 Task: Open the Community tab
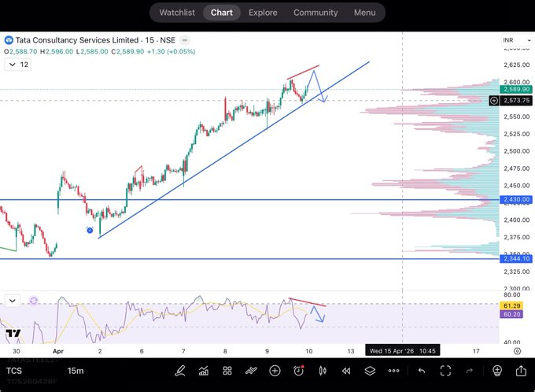pos(315,13)
